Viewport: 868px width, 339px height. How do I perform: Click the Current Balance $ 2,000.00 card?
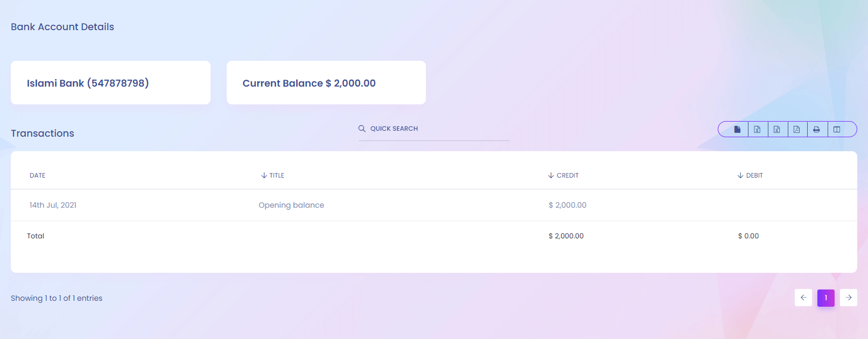[326, 83]
